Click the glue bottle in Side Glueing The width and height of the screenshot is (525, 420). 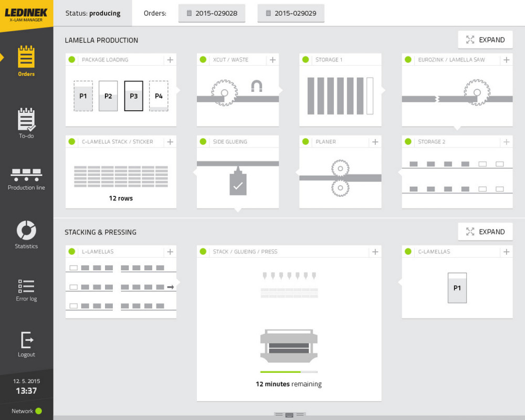[x=238, y=183]
